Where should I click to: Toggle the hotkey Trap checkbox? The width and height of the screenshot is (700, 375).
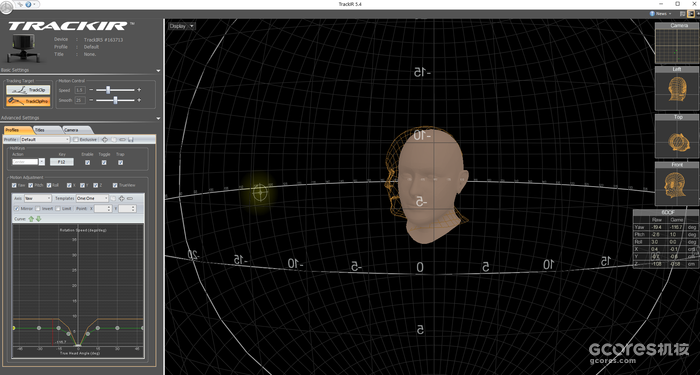pos(121,162)
